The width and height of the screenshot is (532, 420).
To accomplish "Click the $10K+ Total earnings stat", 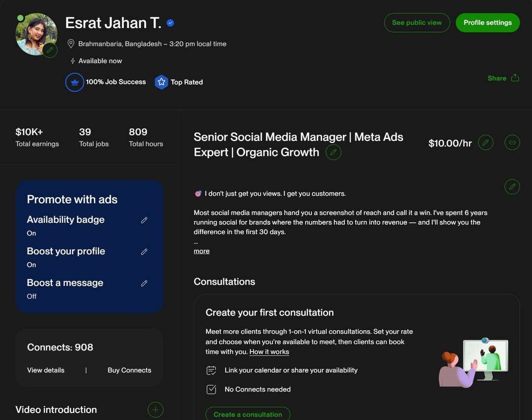I will pyautogui.click(x=37, y=137).
